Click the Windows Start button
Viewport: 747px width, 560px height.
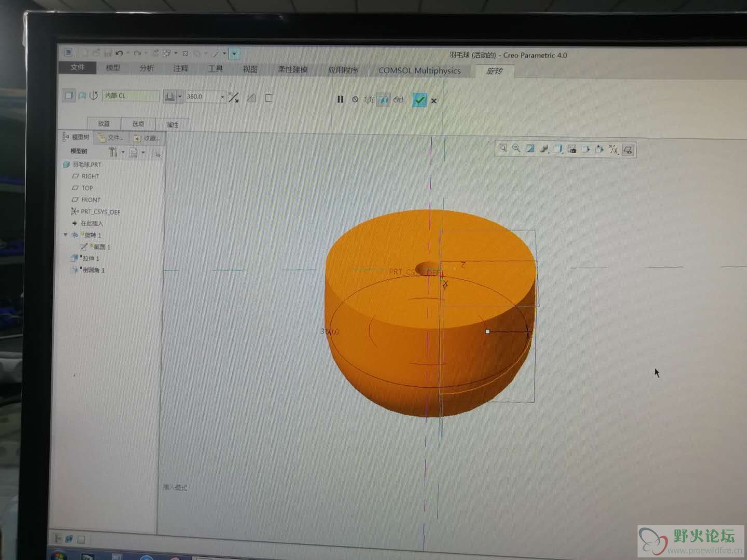click(x=59, y=555)
